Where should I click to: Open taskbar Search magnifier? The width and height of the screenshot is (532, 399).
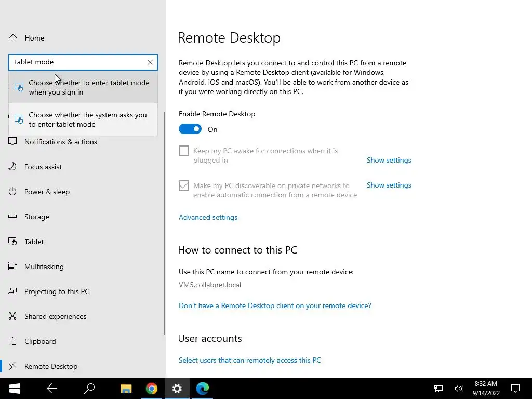(x=89, y=389)
